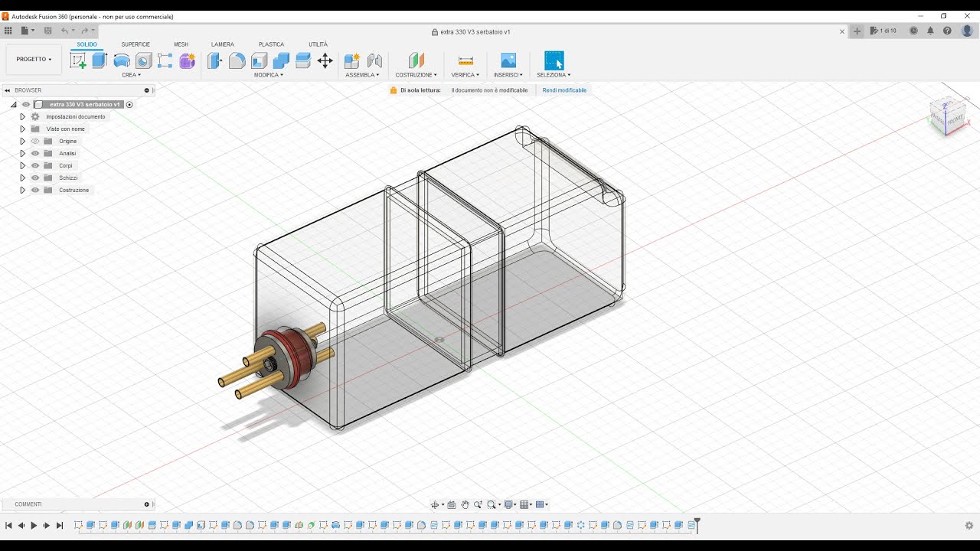The image size is (980, 551).
Task: Select the Offset Face tool
Action: [x=302, y=60]
